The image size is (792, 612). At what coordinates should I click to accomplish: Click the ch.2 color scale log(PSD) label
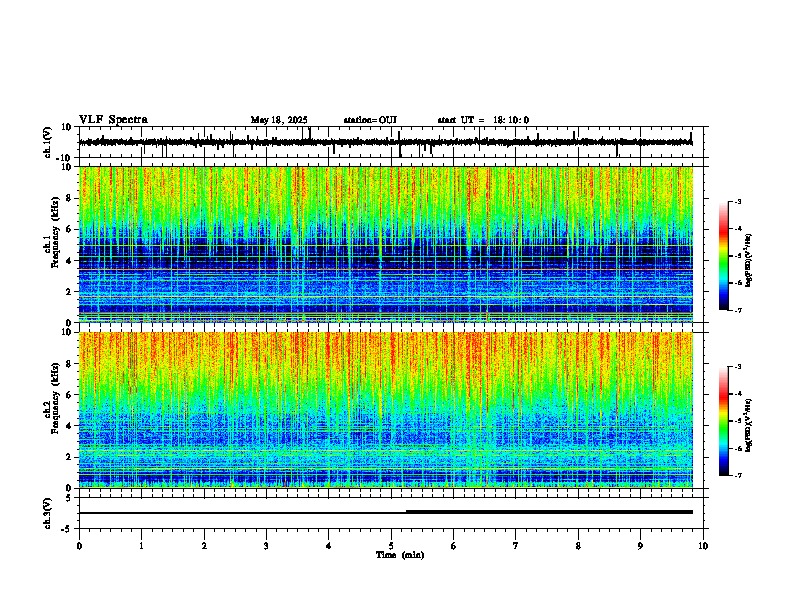(749, 425)
